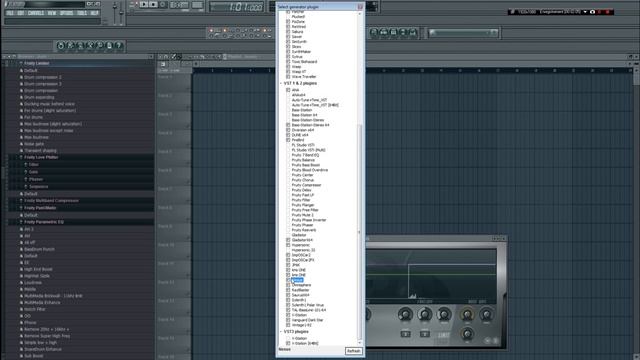Click the third round shortcut icon
640x360 pixels.
click(80, 45)
